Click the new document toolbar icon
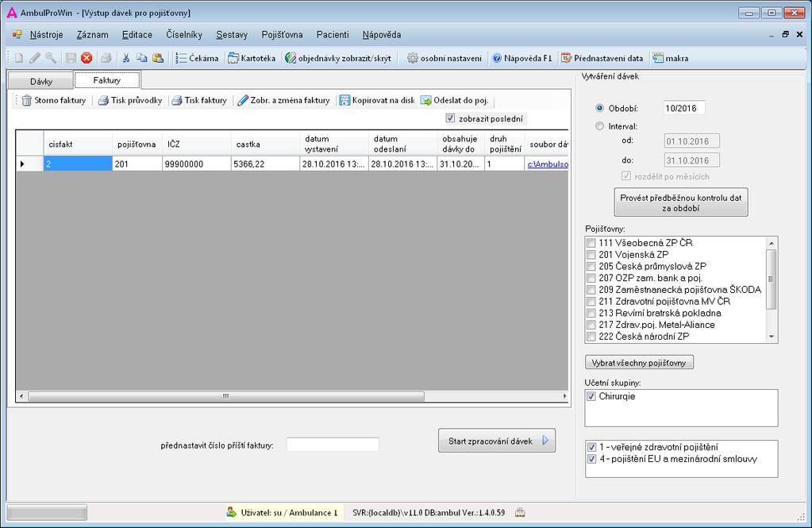 19,58
